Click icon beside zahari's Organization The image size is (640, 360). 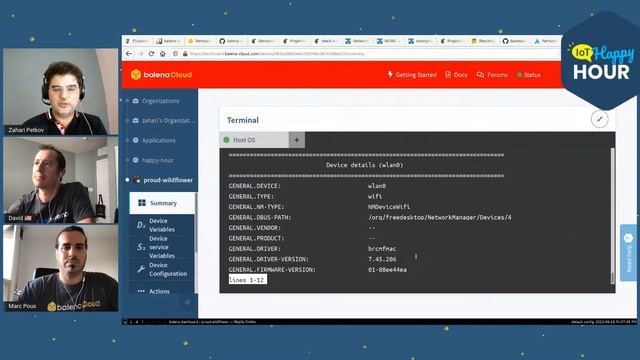point(136,120)
